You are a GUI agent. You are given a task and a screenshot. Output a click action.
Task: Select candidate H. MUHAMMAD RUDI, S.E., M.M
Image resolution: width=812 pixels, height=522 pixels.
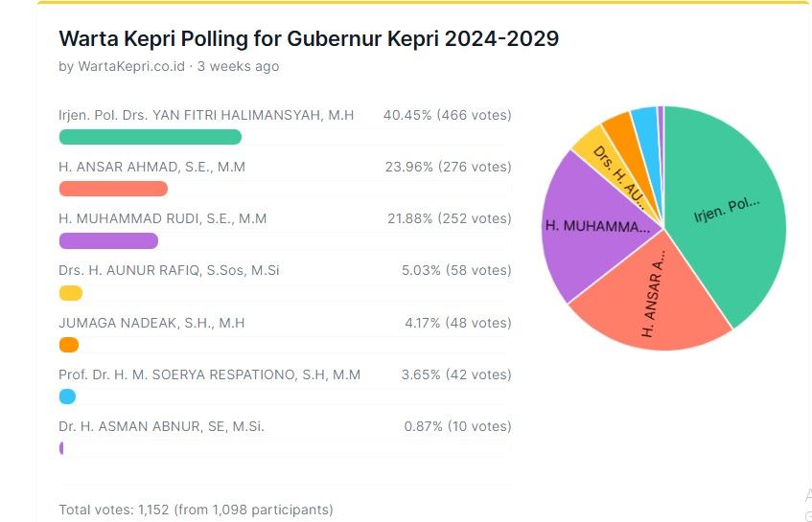pos(162,218)
